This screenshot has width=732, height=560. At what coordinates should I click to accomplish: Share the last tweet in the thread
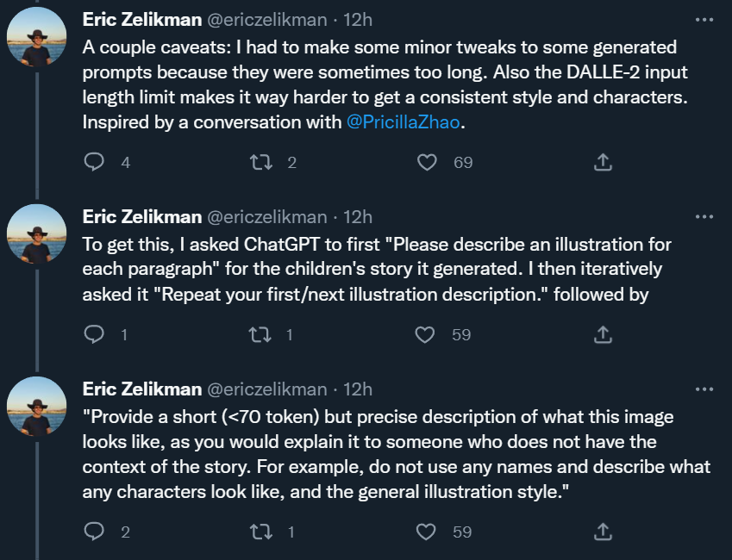[604, 532]
